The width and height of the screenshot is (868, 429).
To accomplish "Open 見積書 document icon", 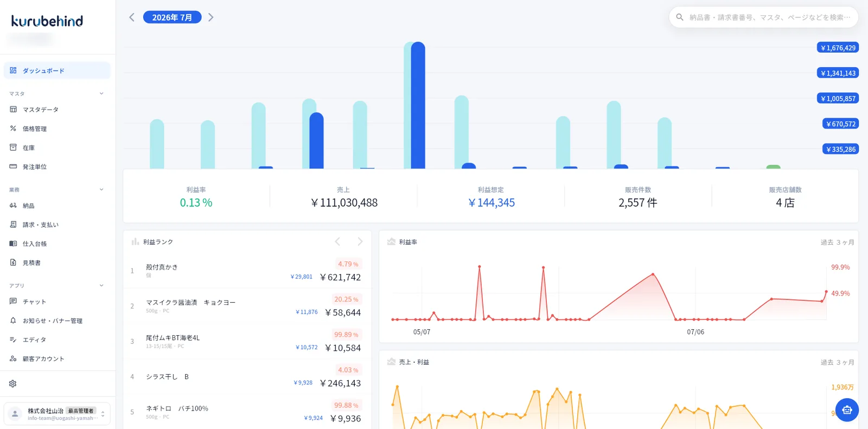I will click(x=13, y=262).
